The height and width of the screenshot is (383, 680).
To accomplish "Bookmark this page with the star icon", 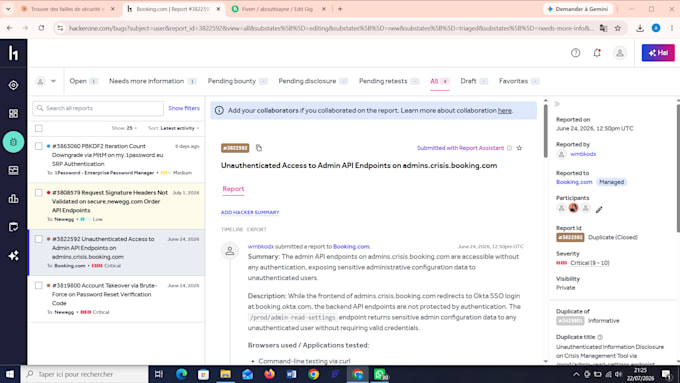I will (x=618, y=28).
